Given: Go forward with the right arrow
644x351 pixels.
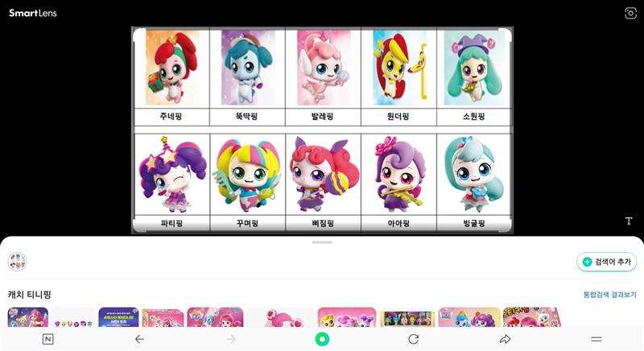Looking at the screenshot, I should coord(231,339).
